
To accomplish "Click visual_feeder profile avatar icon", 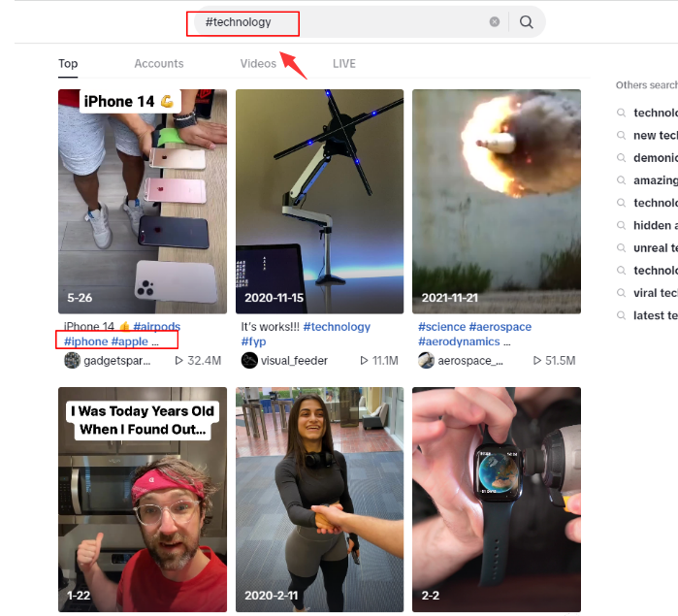I will coord(249,361).
